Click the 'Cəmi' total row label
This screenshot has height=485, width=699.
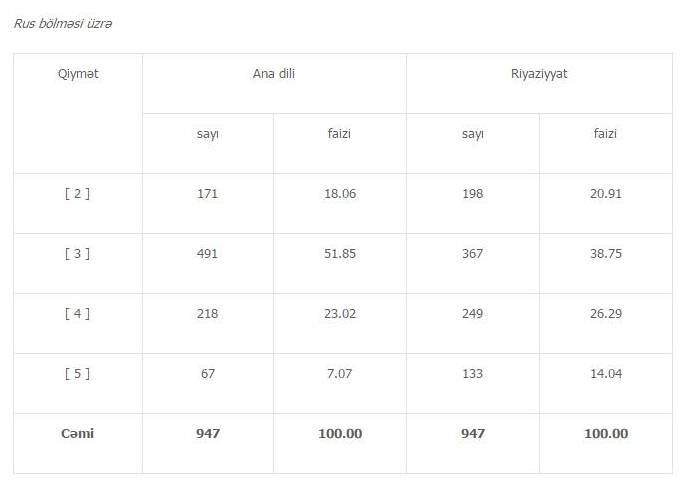click(78, 434)
